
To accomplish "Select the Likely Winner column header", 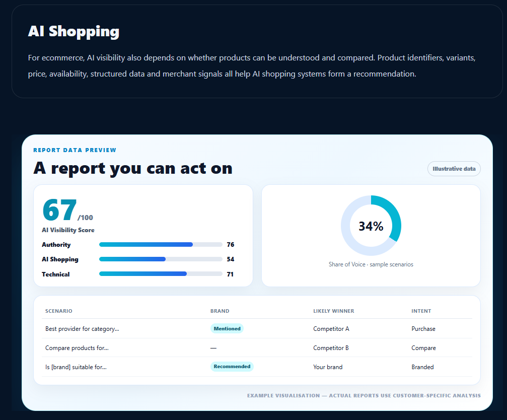I will click(x=333, y=311).
